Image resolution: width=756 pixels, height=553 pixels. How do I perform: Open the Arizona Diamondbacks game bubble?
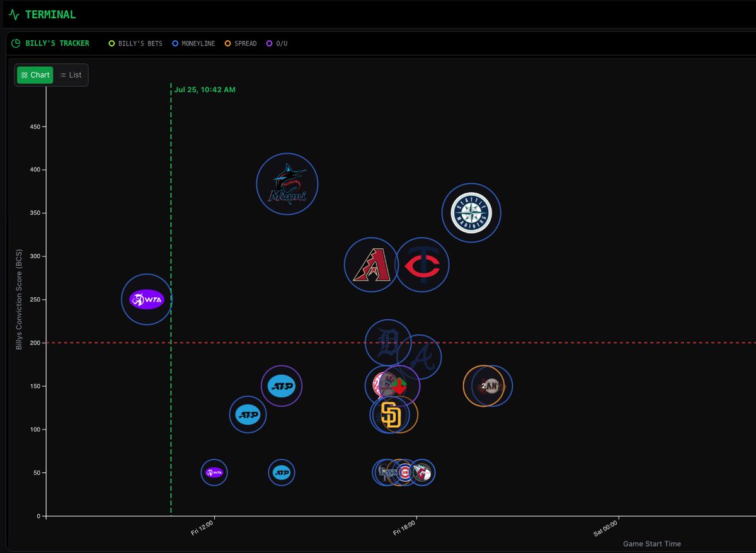click(371, 265)
